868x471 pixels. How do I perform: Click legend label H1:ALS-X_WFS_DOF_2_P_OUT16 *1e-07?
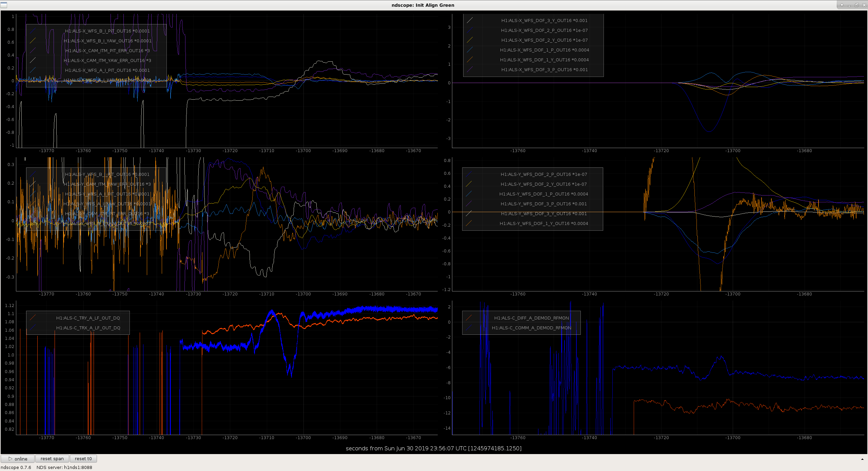click(x=545, y=30)
